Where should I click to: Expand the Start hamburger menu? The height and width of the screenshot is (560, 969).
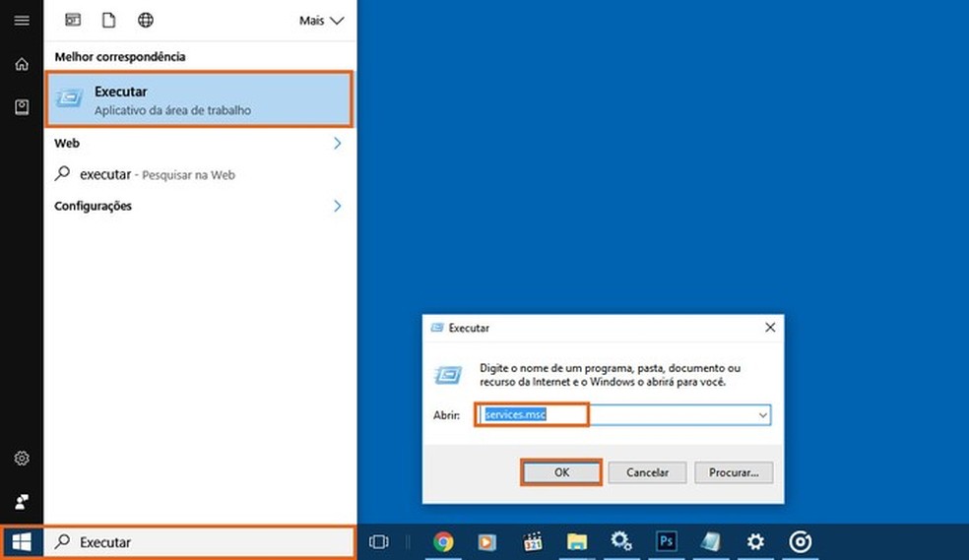22,21
